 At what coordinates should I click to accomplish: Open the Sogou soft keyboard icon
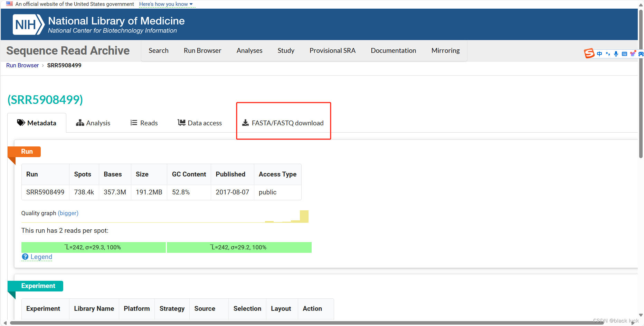click(x=624, y=54)
